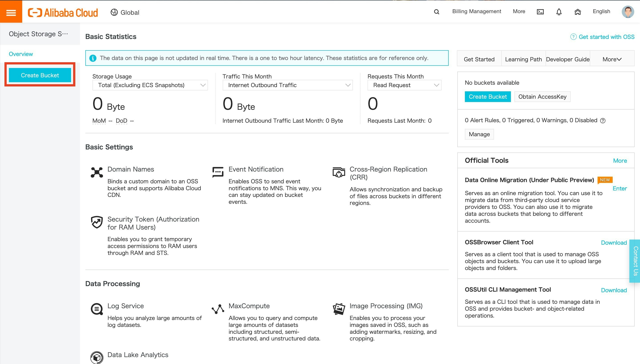Open the search magnifier in header
Image resolution: width=640 pixels, height=364 pixels.
[436, 12]
